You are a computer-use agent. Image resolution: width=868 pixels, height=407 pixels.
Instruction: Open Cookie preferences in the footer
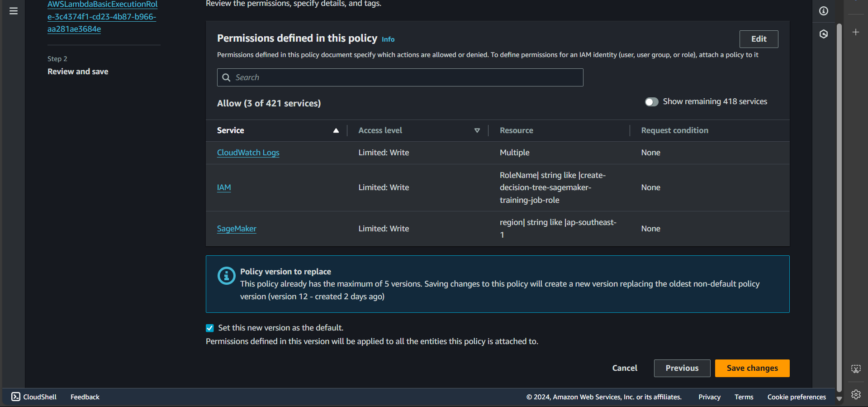796,397
